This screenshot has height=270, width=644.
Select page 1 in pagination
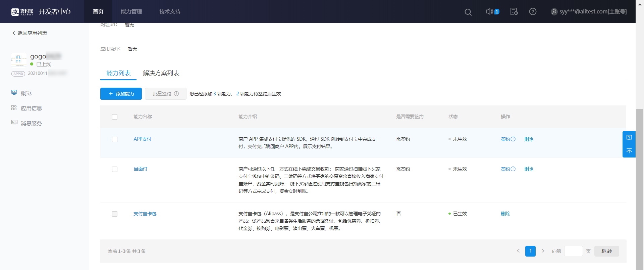(x=530, y=251)
